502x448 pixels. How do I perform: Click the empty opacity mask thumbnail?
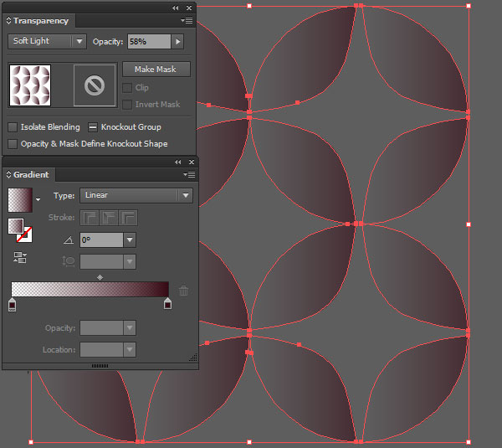coord(95,86)
